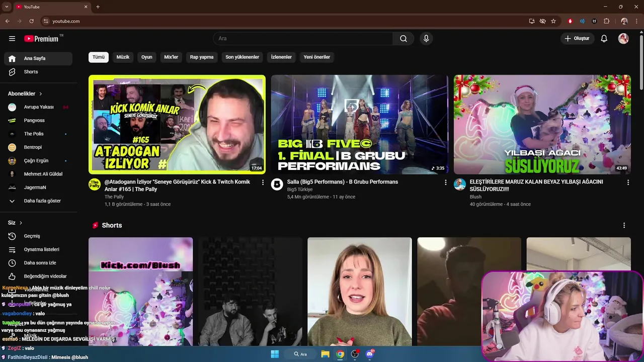Image resolution: width=644 pixels, height=362 pixels.
Task: Open the red hand extension icon
Action: coord(570,21)
